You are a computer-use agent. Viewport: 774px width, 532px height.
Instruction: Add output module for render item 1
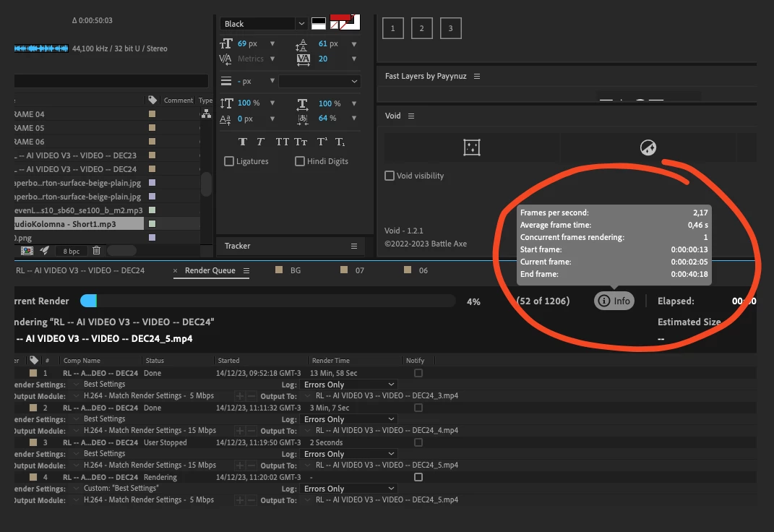point(239,396)
